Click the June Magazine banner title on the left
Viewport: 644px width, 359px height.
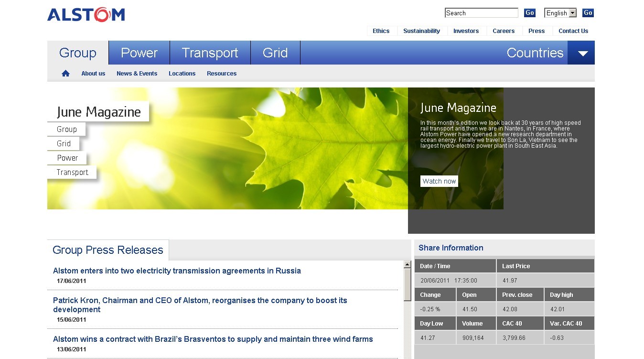98,112
